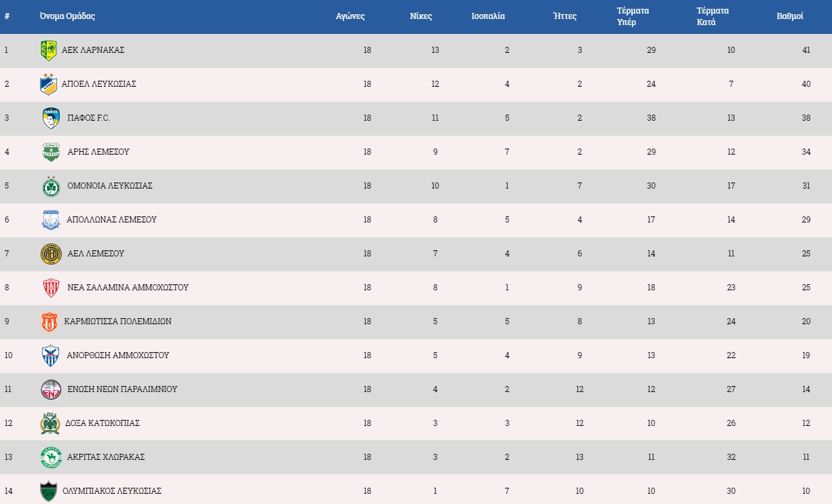Click the ΟΜΟΝΟΙΑ ΛΕΥΚΩΣΙΑΣ shamrock crest
This screenshot has height=504, width=832.
51,186
